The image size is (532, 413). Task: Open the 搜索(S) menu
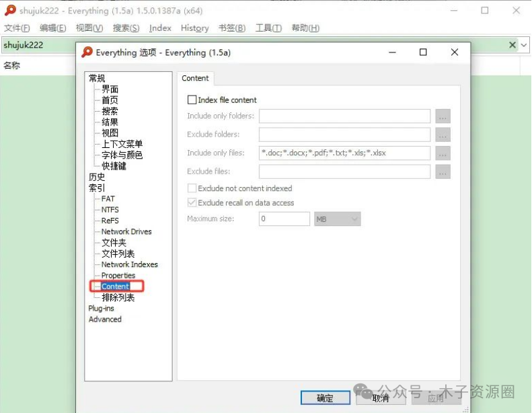(126, 28)
